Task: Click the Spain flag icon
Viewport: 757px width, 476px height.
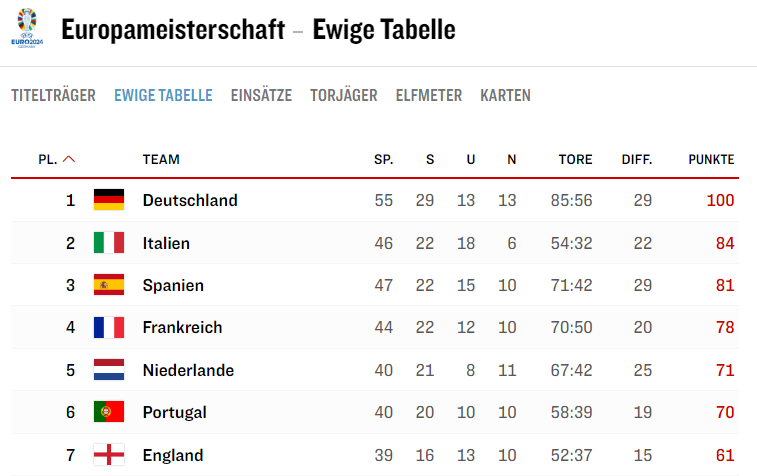Action: (109, 285)
